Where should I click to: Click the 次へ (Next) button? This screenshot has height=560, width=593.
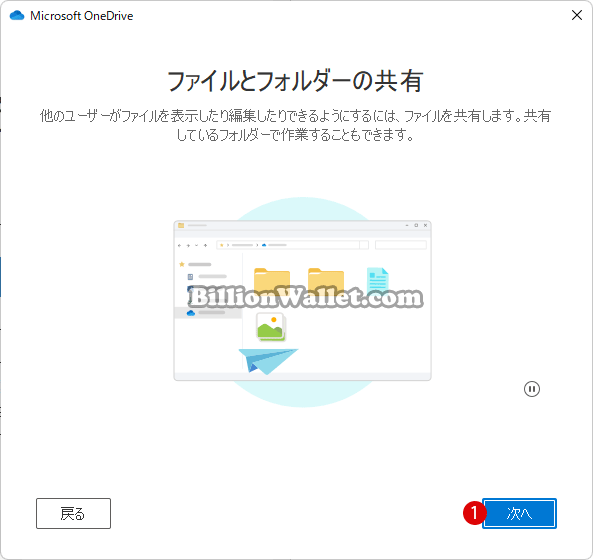(519, 513)
